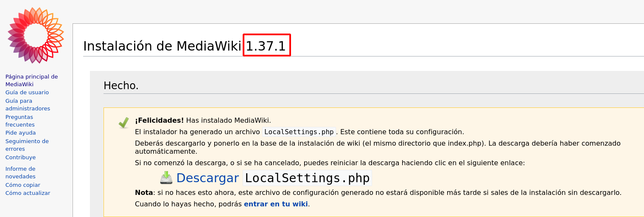
Task: Open Preguntas frecuentes link
Action: point(20,121)
